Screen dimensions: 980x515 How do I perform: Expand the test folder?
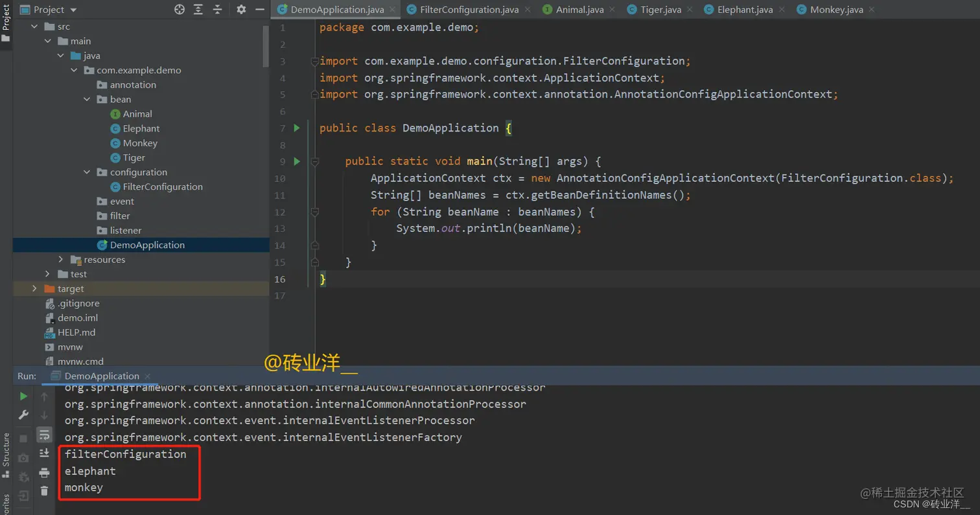click(x=47, y=274)
